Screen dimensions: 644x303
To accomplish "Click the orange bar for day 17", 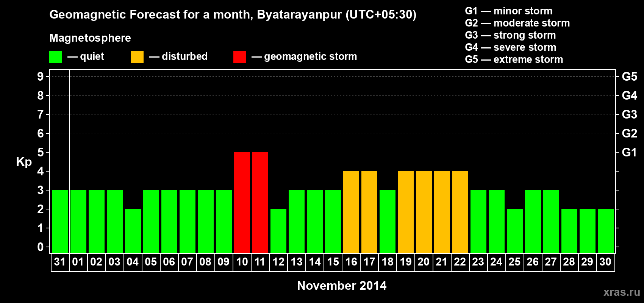I will (369, 212).
